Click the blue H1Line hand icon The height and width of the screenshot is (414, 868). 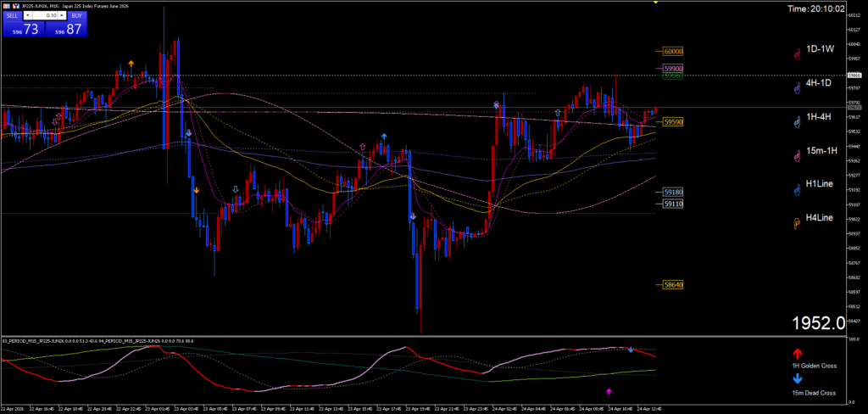(x=797, y=189)
